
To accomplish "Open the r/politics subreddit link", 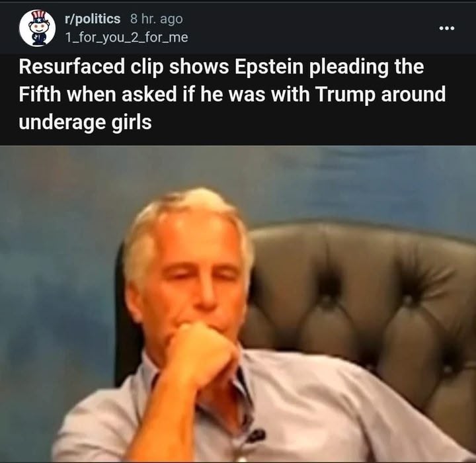I will (93, 19).
